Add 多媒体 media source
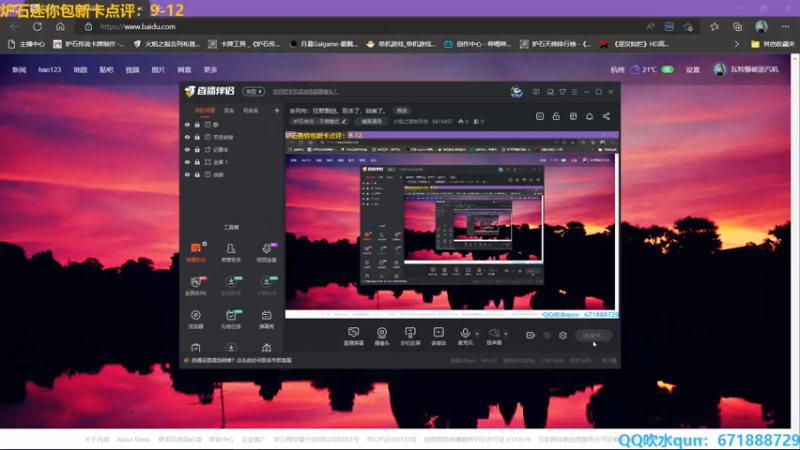Screen dimensions: 800x450 click(x=439, y=336)
